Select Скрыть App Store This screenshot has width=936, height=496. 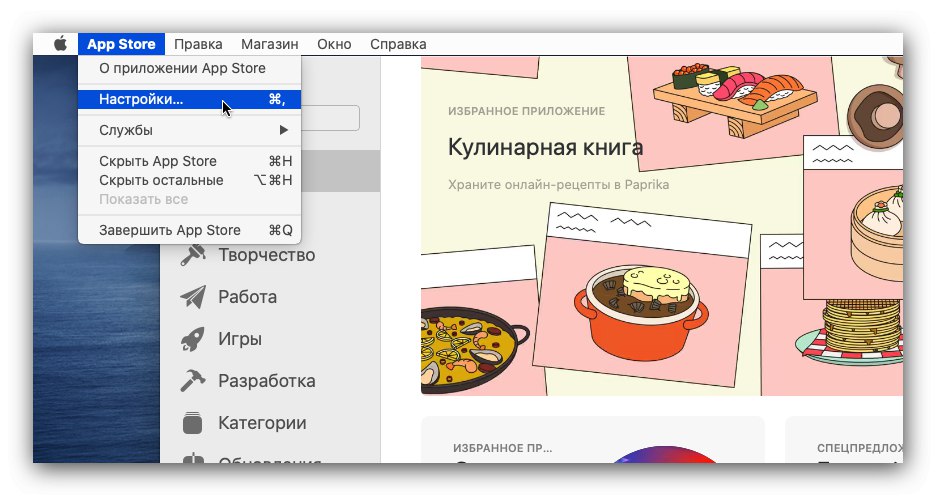click(x=189, y=161)
